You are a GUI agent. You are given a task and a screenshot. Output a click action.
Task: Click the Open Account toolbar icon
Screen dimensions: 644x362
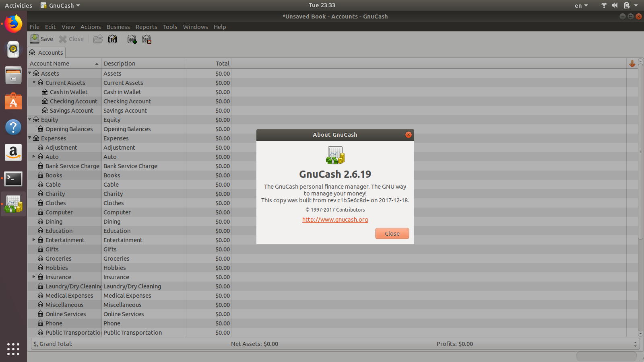click(98, 39)
